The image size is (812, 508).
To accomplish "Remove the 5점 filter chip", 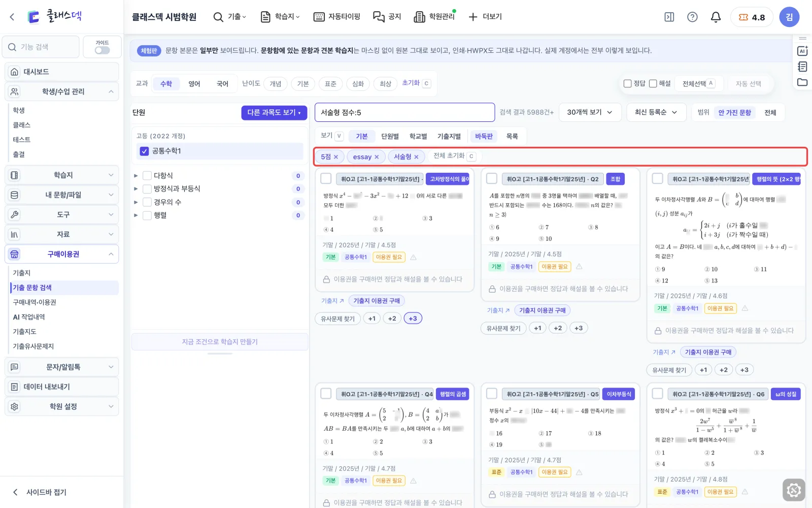I will [336, 157].
